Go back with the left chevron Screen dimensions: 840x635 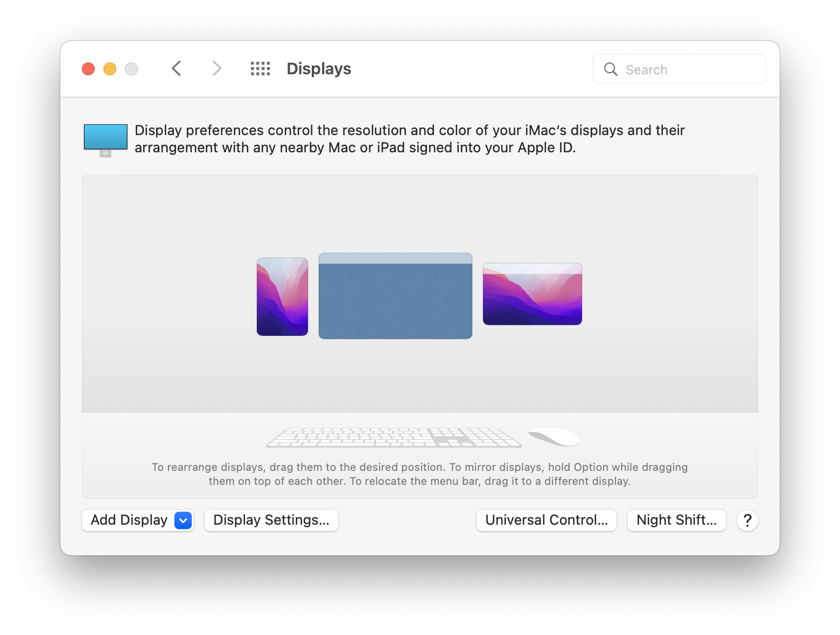[176, 68]
